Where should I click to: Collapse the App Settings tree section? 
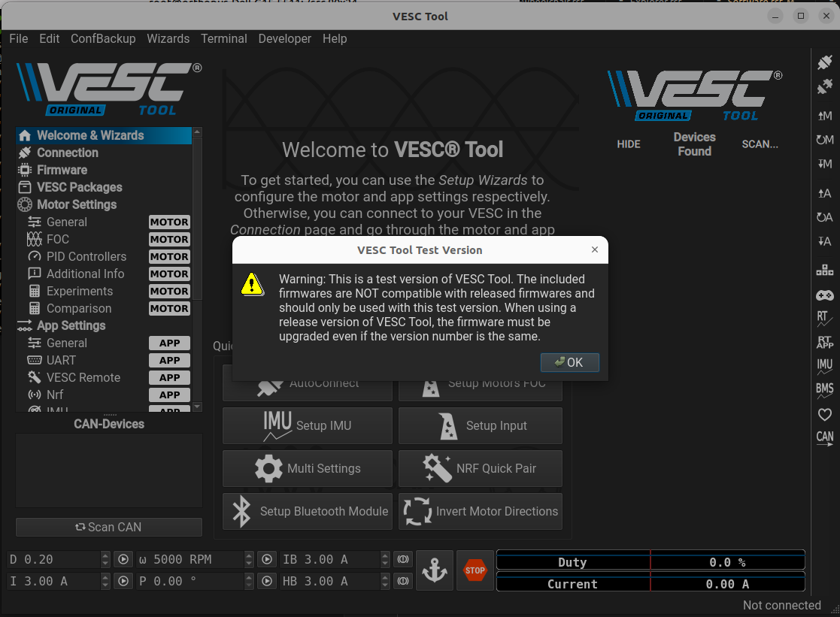[70, 325]
